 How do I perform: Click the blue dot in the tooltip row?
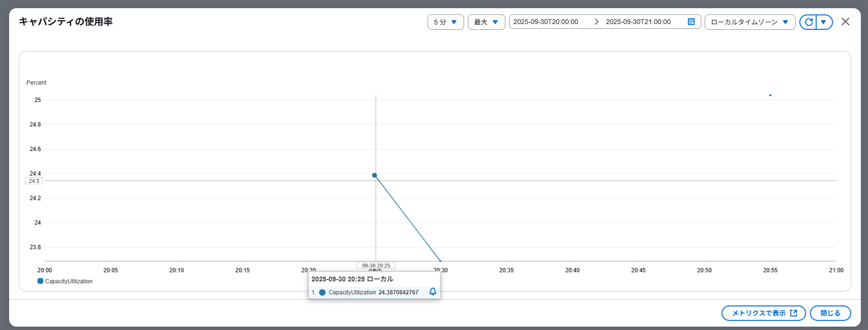[x=322, y=292]
